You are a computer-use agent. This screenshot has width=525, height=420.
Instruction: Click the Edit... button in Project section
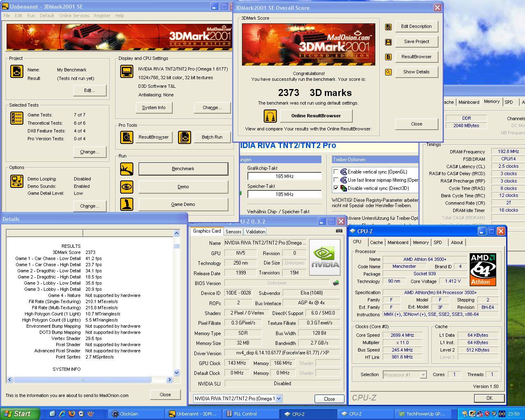tap(90, 90)
